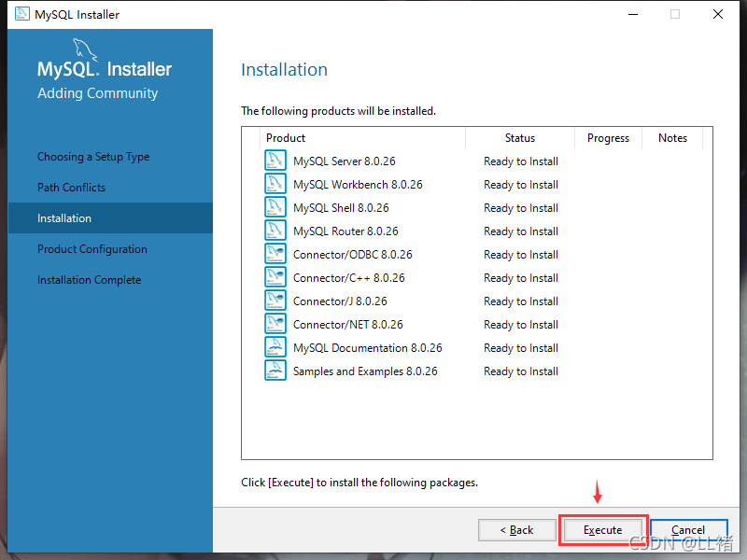The image size is (747, 560).
Task: Click Ready to Install status for Connector/ODBC
Action: 521,255
